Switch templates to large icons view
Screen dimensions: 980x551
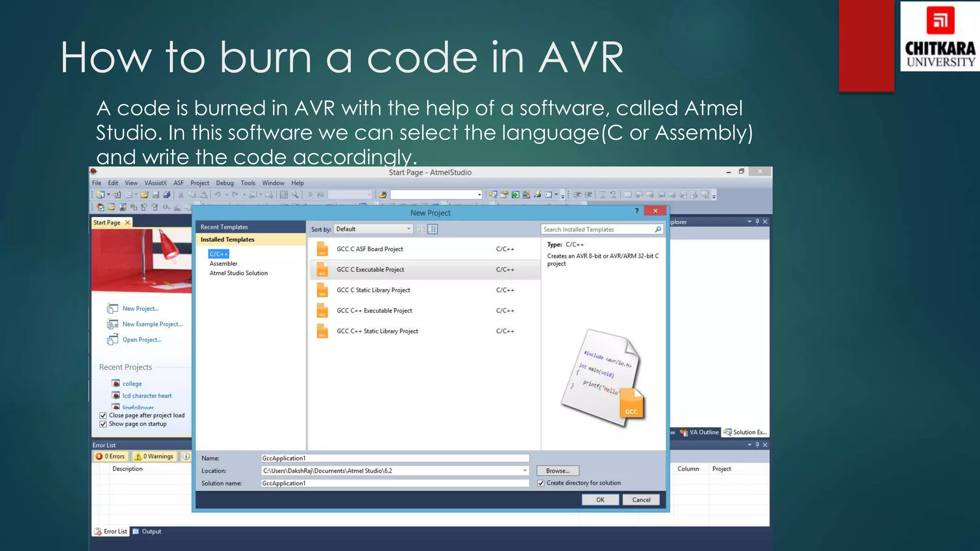421,229
